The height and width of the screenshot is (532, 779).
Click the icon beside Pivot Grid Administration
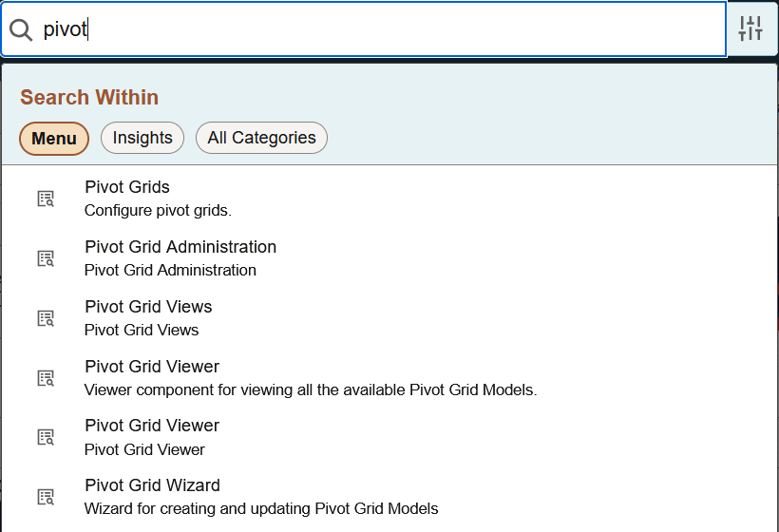(x=46, y=258)
